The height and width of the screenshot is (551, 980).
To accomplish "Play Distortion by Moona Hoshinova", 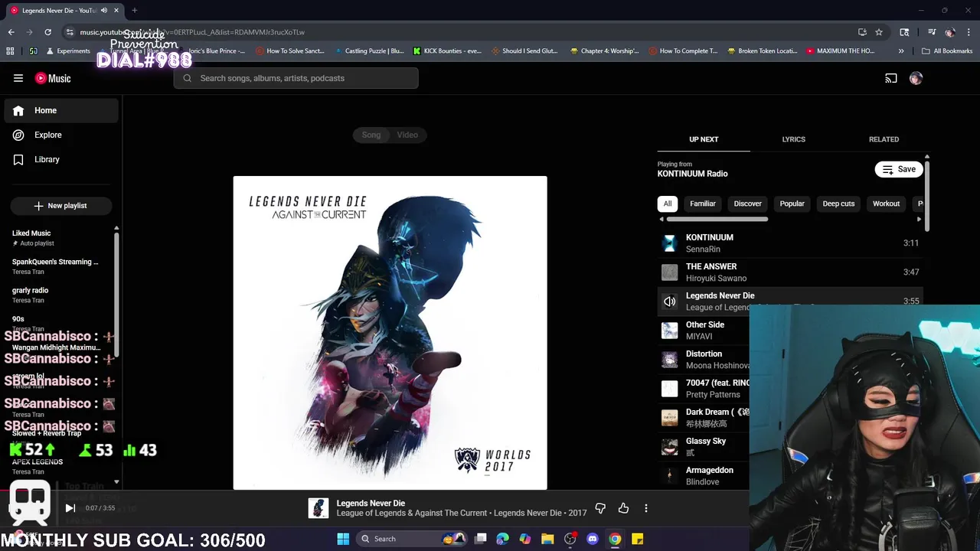I will pyautogui.click(x=704, y=359).
